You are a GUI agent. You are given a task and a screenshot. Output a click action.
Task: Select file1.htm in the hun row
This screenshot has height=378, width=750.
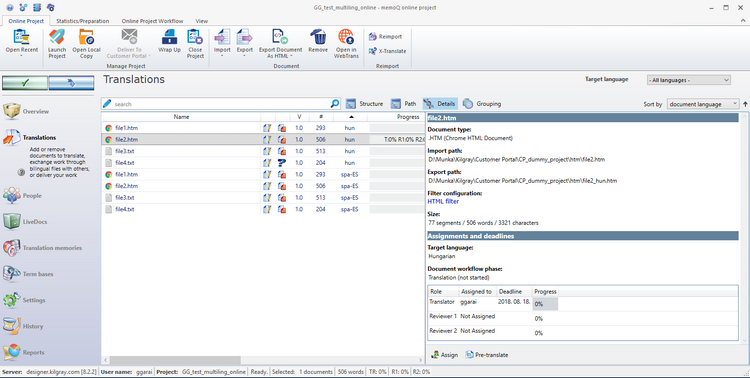click(x=126, y=128)
